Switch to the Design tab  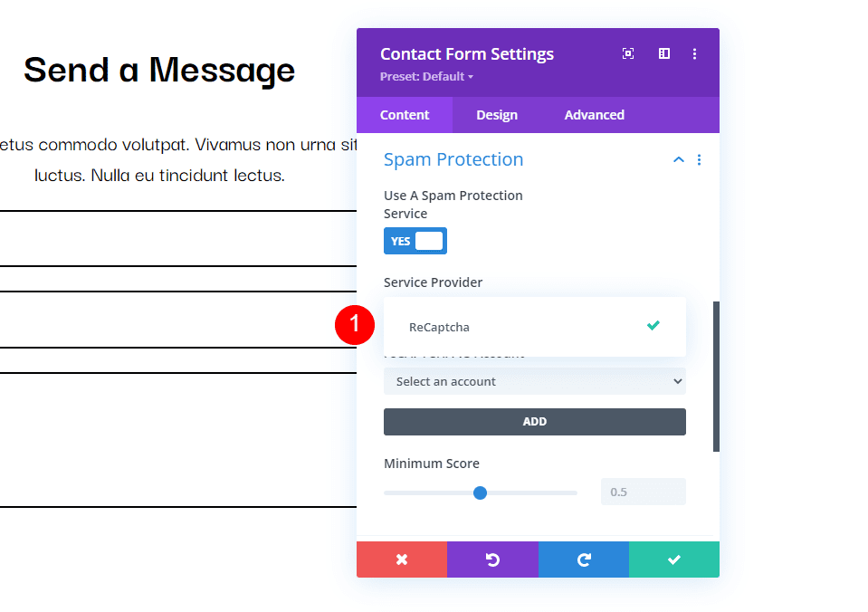point(497,115)
